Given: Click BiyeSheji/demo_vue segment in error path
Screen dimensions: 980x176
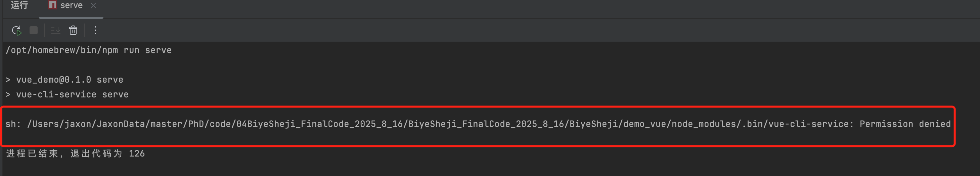Looking at the screenshot, I should (617, 124).
